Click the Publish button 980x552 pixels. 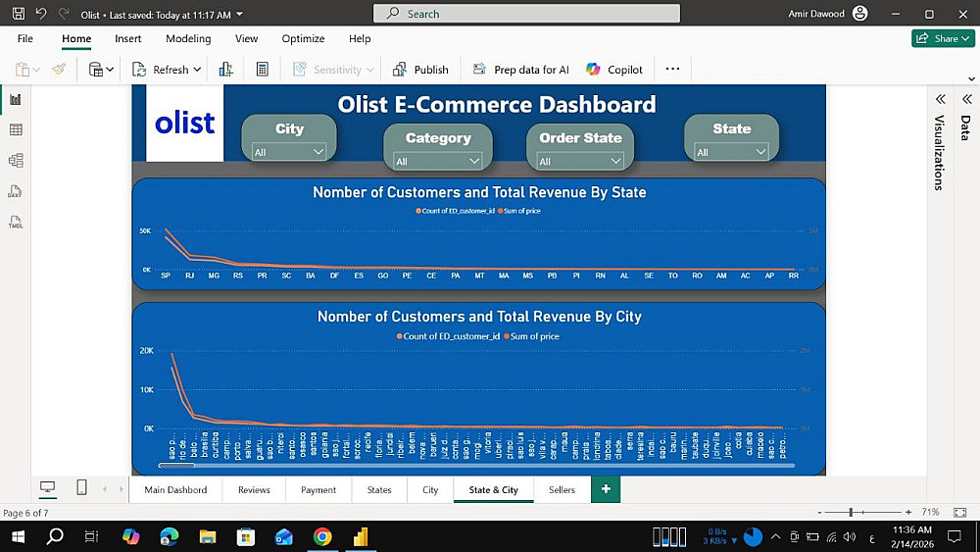[420, 70]
